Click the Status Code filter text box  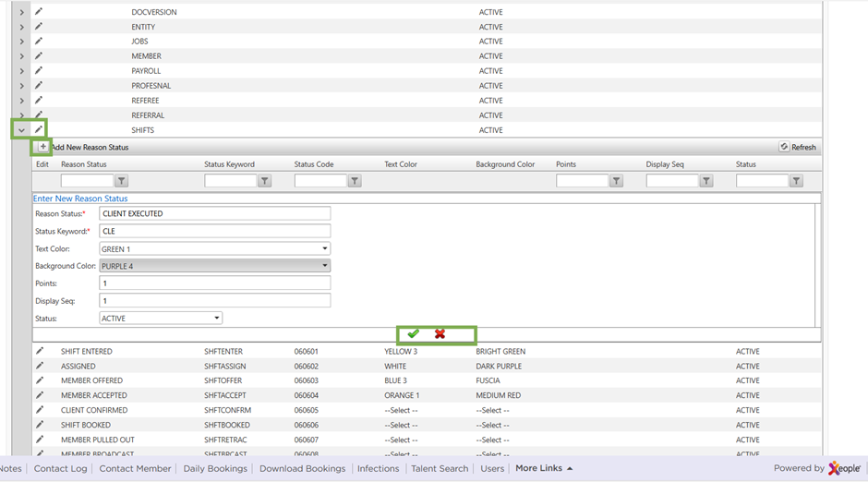[321, 181]
